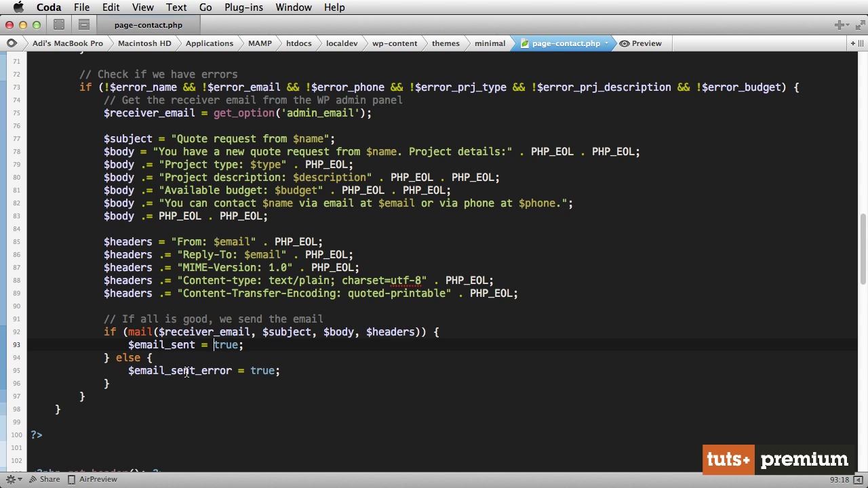868x488 pixels.
Task: Click the path bar home circle icon
Action: coord(12,43)
